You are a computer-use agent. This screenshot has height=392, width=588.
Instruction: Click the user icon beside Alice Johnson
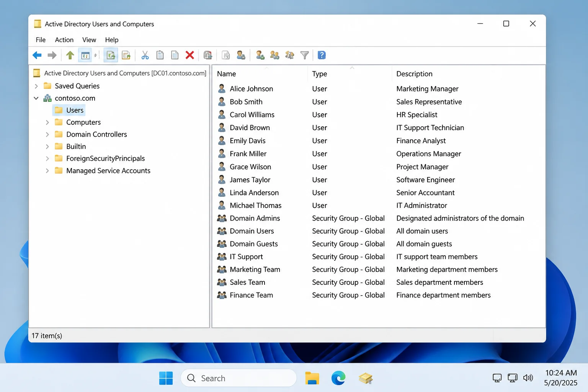point(222,89)
